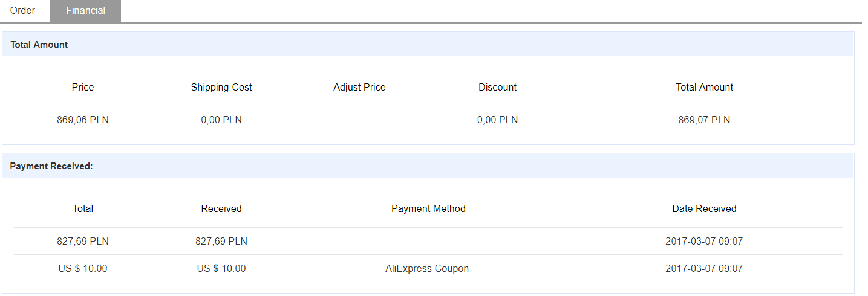Click the AliExpress Coupon payment method
This screenshot has height=296, width=868.
pyautogui.click(x=427, y=268)
